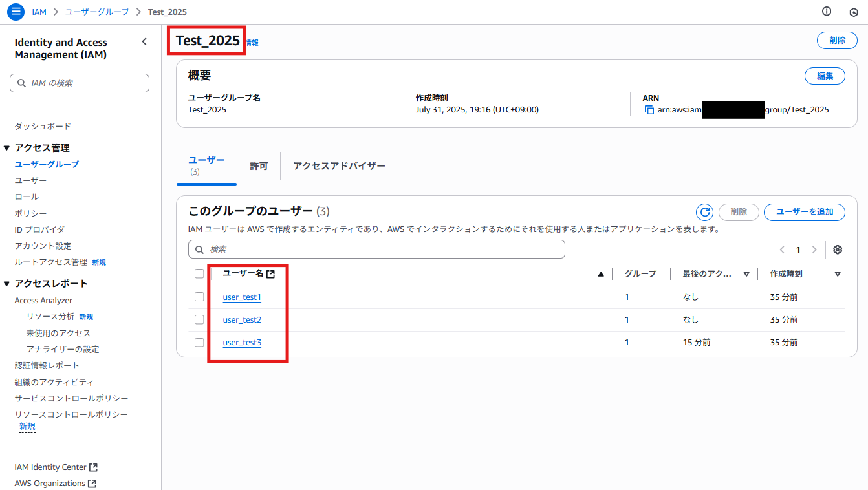868x490 pixels.
Task: Refresh the group's user list
Action: point(704,212)
